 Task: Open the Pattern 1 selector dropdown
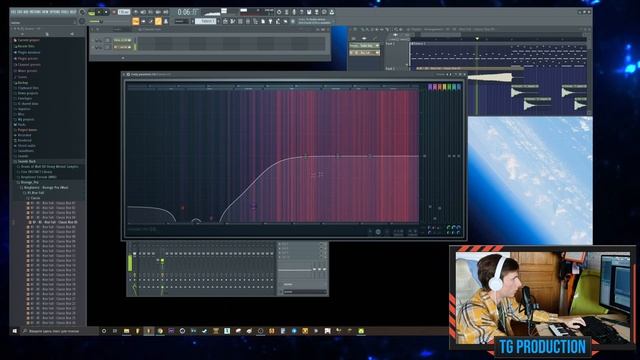coord(206,21)
